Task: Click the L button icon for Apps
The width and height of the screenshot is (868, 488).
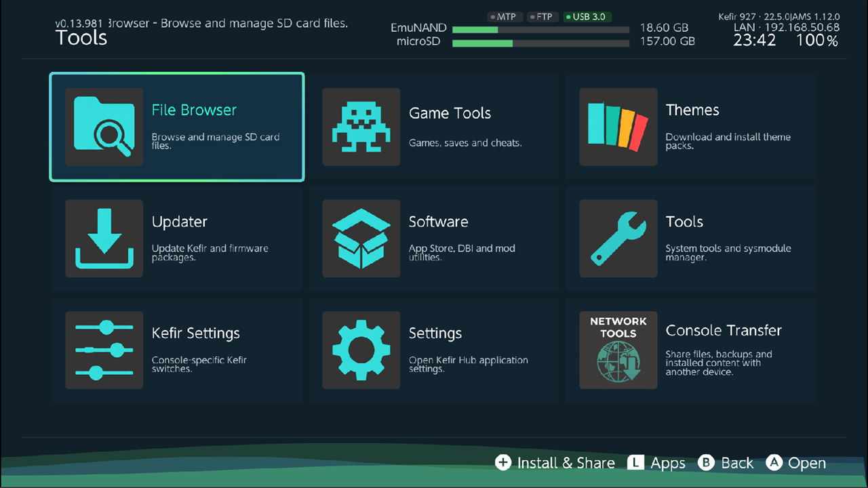Action: [635, 463]
